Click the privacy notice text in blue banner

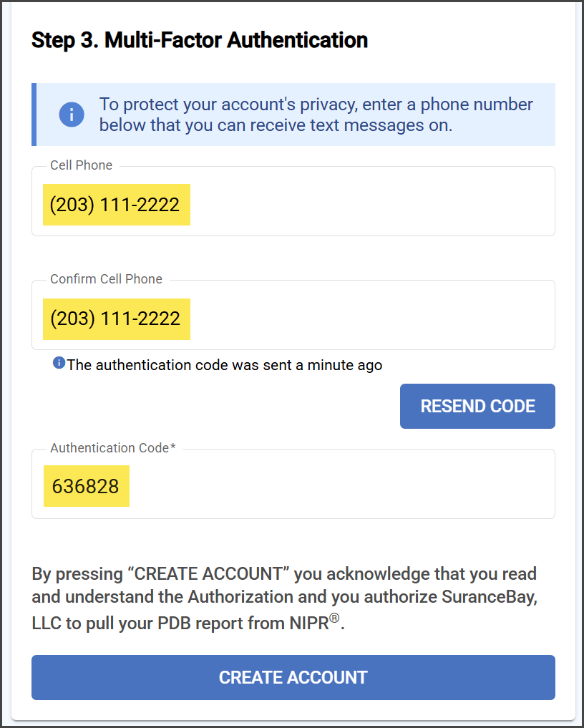(316, 115)
